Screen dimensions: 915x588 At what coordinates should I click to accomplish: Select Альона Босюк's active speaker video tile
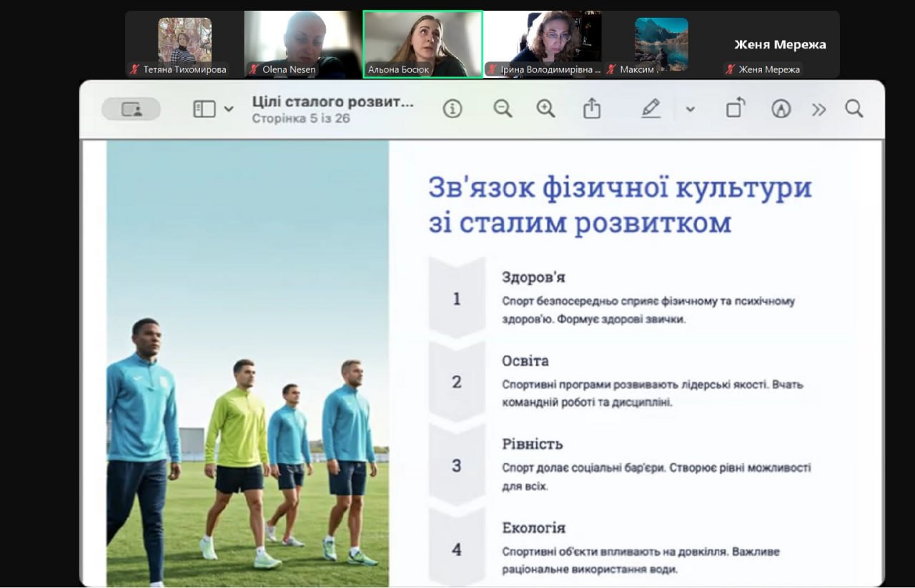tap(422, 44)
